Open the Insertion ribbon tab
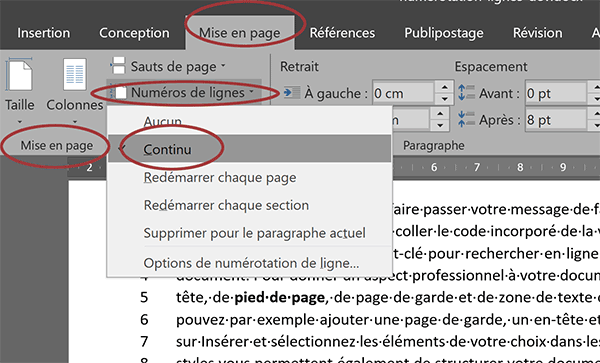 [44, 33]
